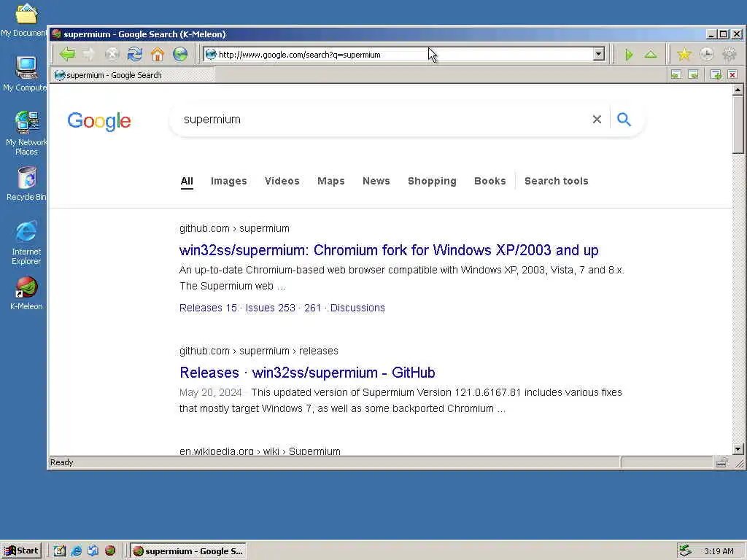Open the K-Meleon desktop shortcut
This screenshot has width=747, height=560.
coord(26,293)
